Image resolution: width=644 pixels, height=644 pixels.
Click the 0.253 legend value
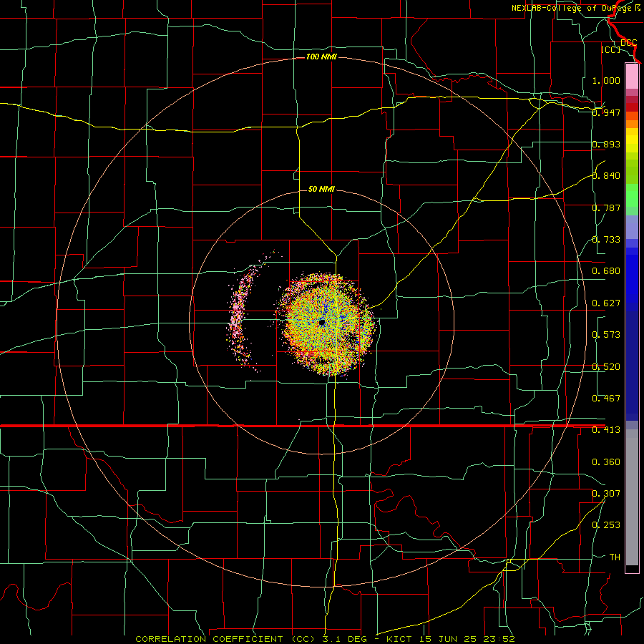coord(606,525)
